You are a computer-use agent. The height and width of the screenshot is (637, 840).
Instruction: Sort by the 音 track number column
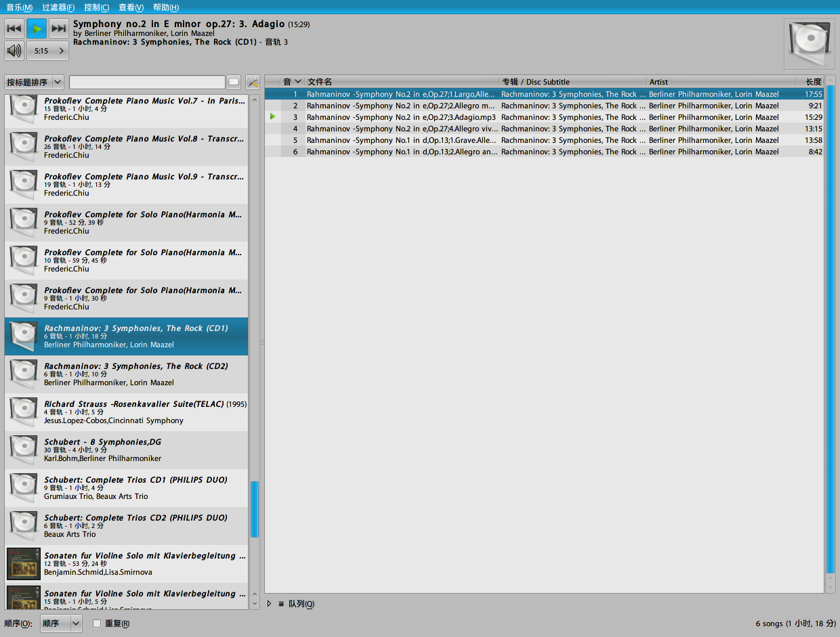click(292, 82)
